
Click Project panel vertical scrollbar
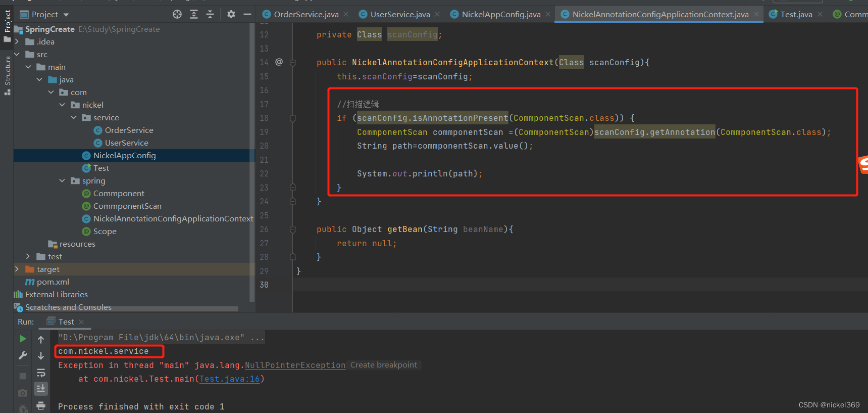tap(252, 163)
